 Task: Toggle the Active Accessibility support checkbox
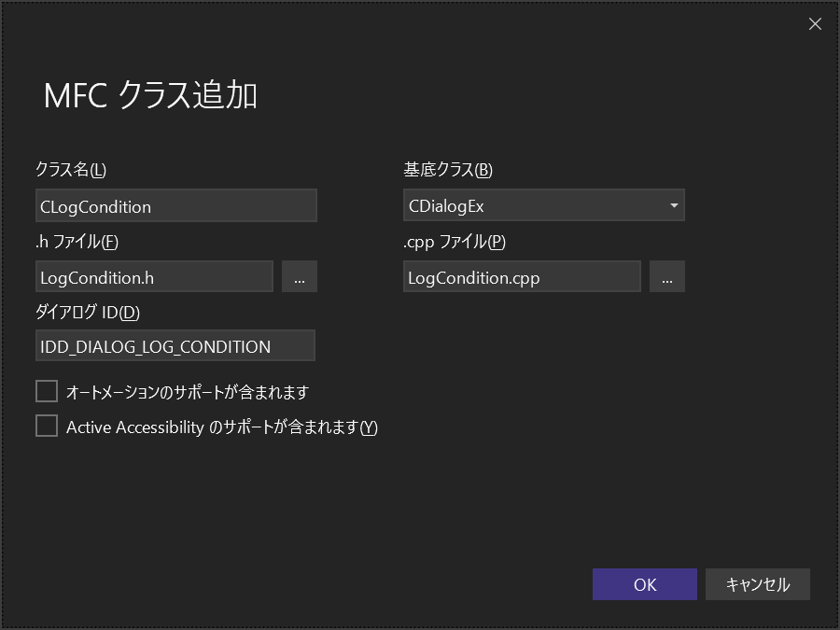47,427
